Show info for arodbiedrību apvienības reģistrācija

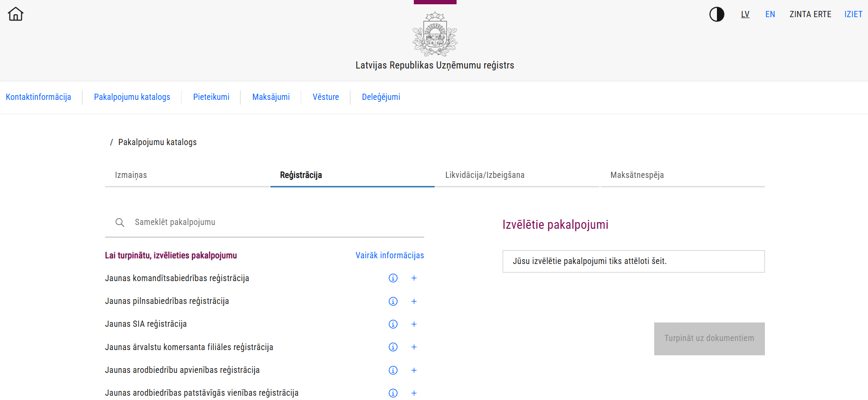coord(393,370)
